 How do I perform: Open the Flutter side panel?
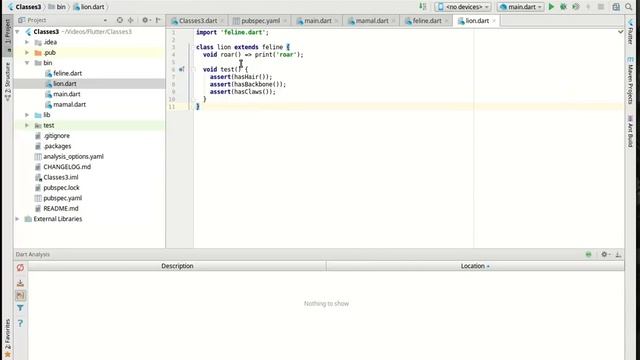pyautogui.click(x=631, y=32)
